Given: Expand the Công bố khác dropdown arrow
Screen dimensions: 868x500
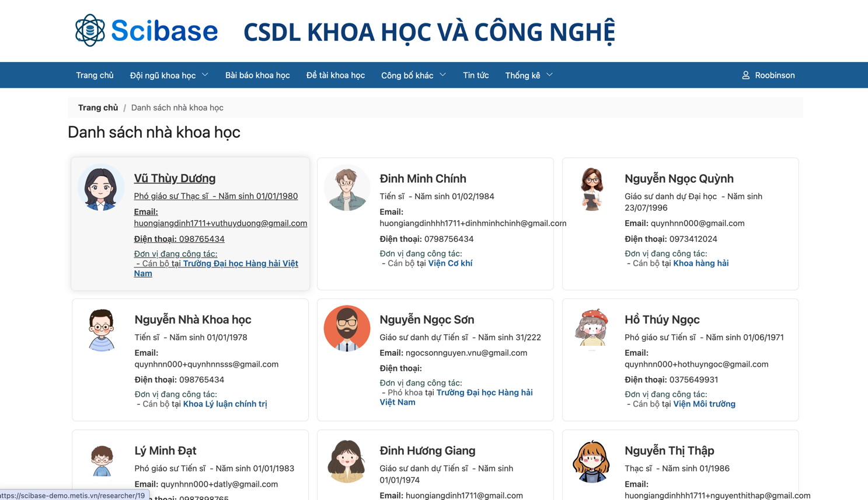Looking at the screenshot, I should (442, 75).
